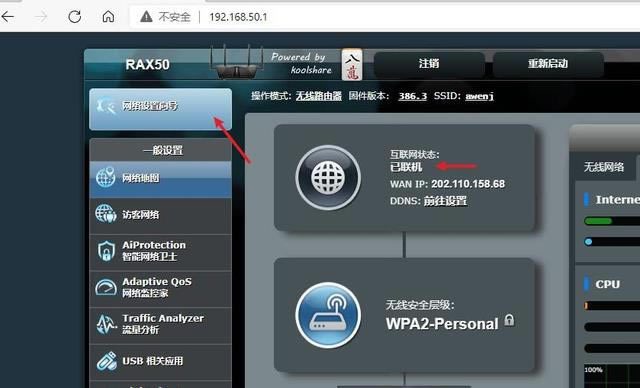
Task: Click the firmware version 386.3 link
Action: 413,96
